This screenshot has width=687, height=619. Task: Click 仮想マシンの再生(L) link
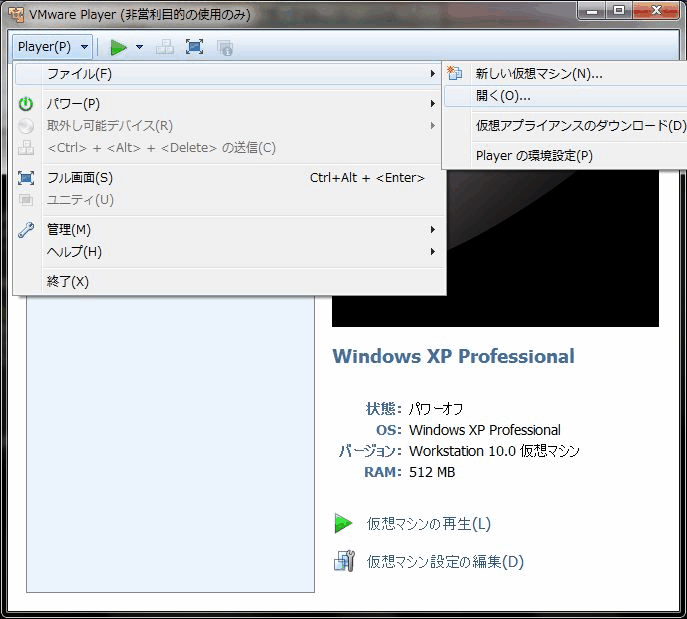(x=428, y=523)
